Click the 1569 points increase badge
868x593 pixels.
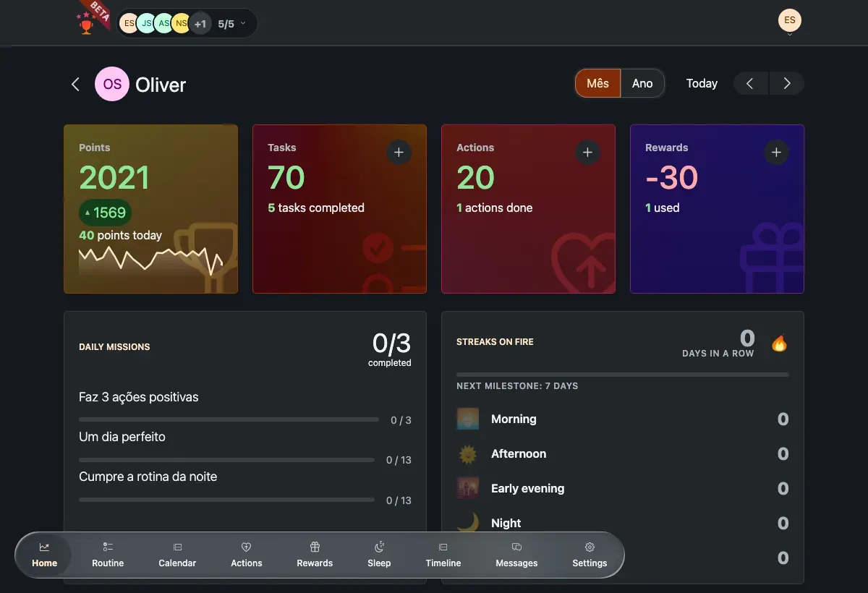click(x=106, y=213)
